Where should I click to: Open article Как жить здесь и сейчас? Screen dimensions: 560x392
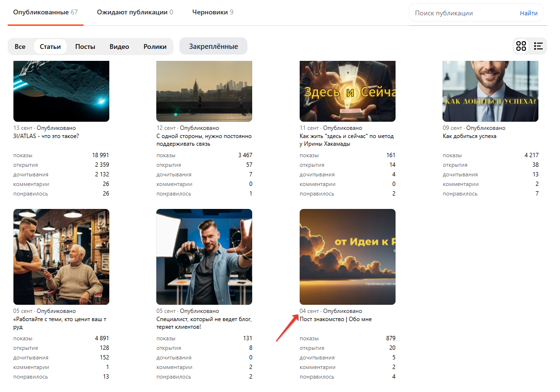347,140
